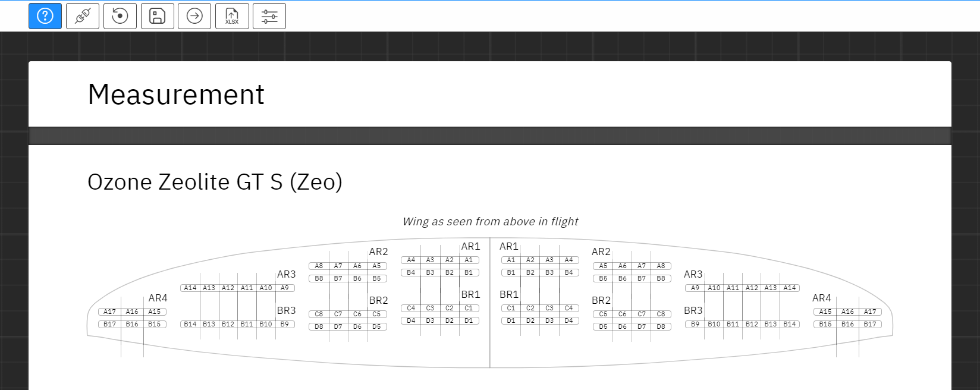Screen dimensions: 980x390
Task: Select line C5 on the right wing half
Action: coord(603,314)
